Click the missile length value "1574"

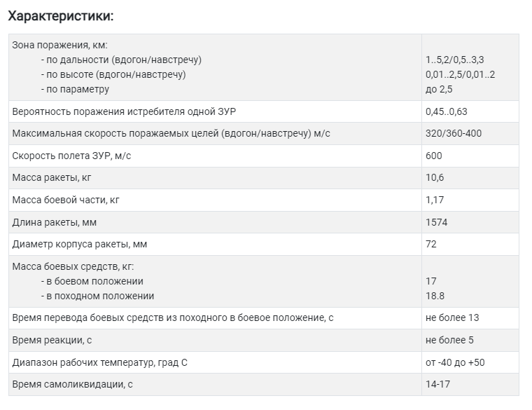[436, 222]
